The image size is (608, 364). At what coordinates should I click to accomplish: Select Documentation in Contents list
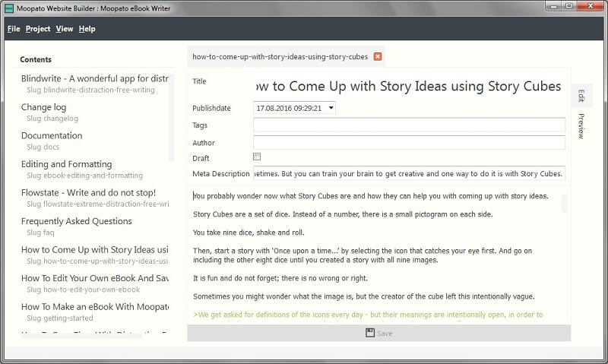pyautogui.click(x=52, y=136)
